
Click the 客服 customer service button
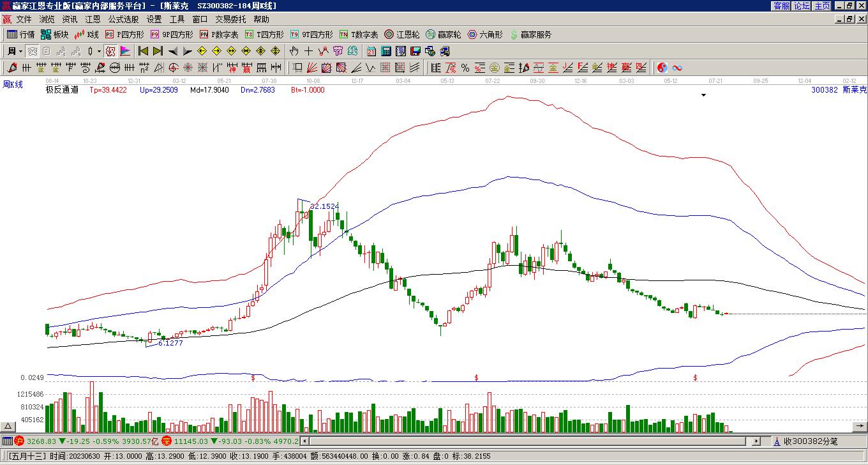(x=781, y=6)
